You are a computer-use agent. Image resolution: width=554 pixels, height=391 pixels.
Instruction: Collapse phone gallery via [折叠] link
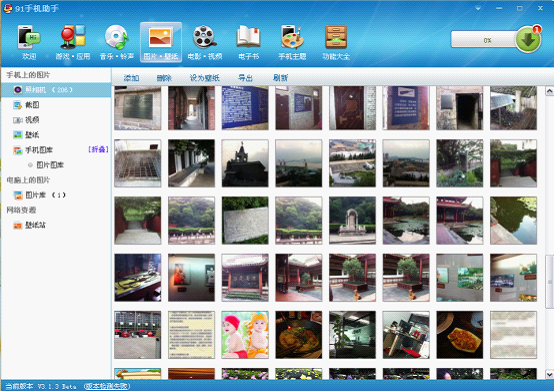click(x=98, y=150)
